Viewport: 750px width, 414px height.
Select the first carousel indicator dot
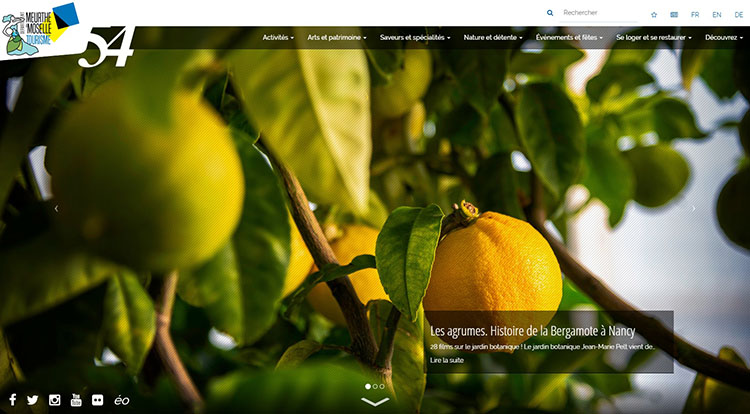click(369, 386)
